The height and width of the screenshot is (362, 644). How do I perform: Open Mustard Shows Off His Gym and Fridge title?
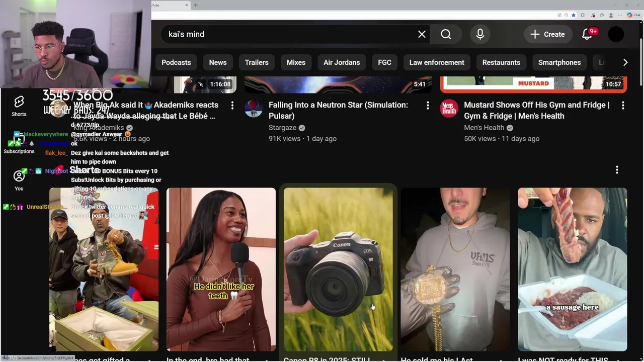pos(536,111)
